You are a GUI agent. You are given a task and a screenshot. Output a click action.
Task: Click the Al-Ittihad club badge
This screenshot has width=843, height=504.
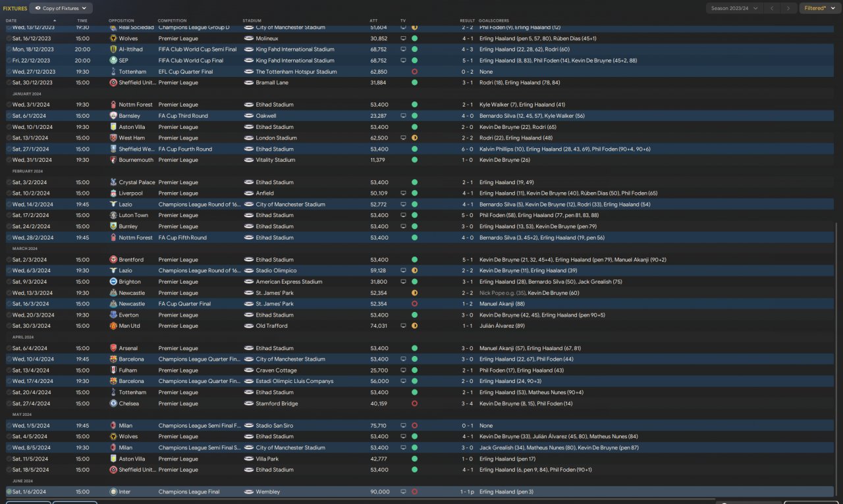point(113,49)
